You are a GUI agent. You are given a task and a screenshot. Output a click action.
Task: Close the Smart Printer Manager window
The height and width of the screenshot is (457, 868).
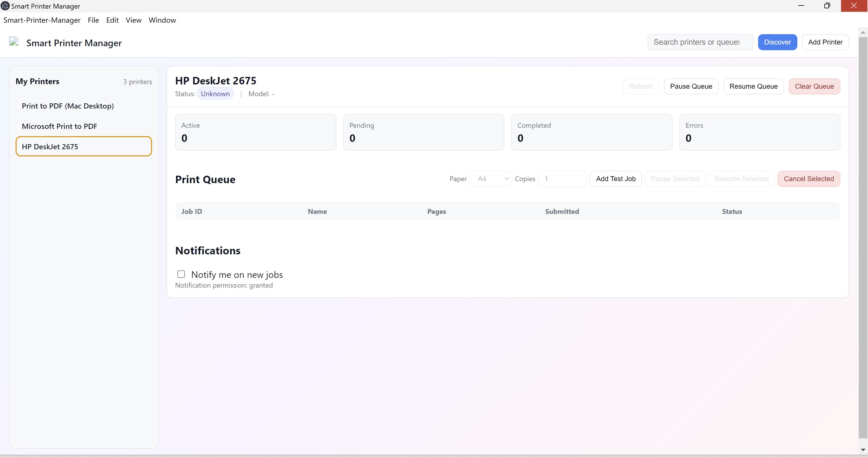[854, 6]
